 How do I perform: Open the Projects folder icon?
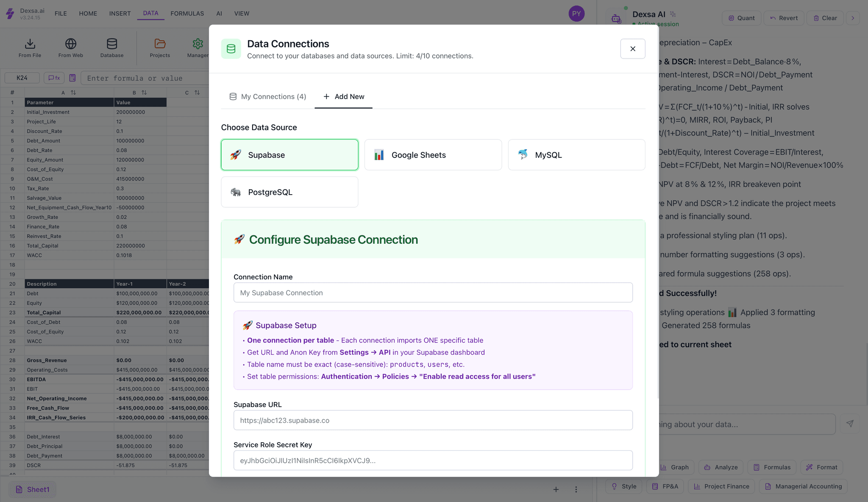160,44
